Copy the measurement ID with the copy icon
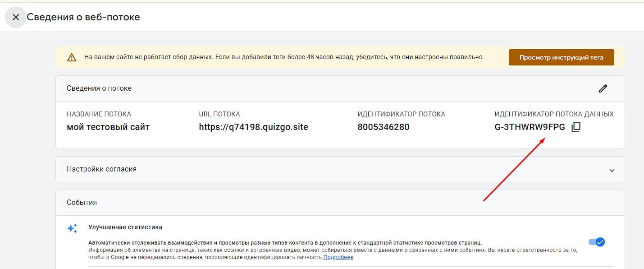 pyautogui.click(x=576, y=127)
